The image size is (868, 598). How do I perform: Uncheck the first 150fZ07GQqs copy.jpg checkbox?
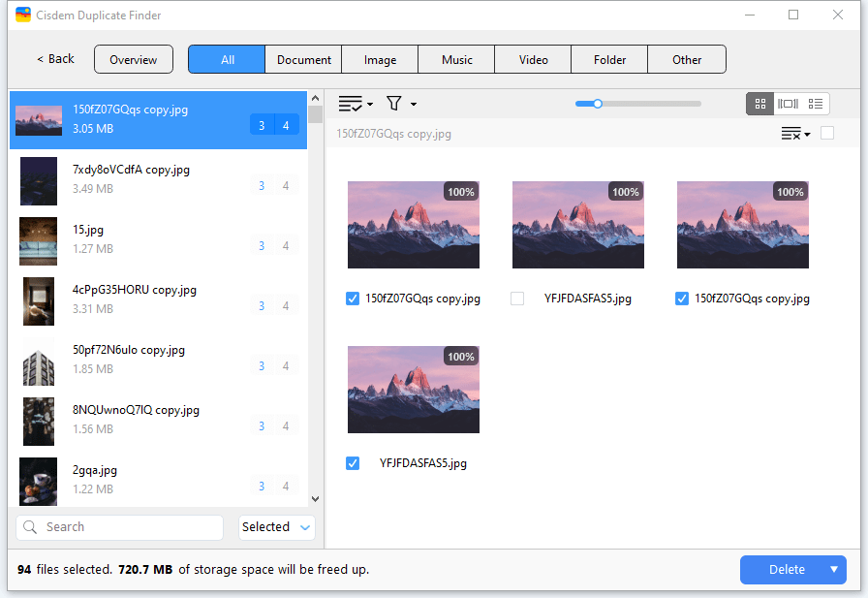(x=353, y=299)
